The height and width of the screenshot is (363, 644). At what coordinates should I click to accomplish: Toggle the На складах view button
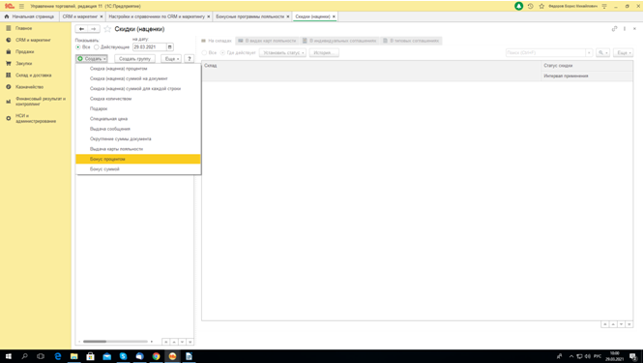pyautogui.click(x=217, y=41)
